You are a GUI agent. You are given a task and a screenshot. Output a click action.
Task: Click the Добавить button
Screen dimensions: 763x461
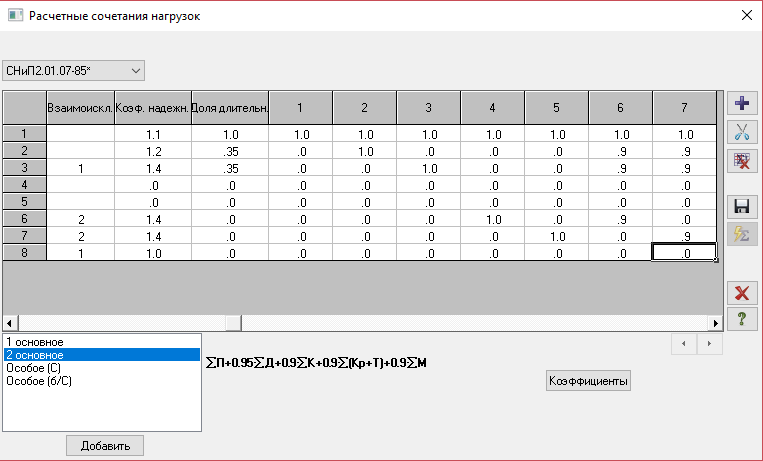pos(105,445)
